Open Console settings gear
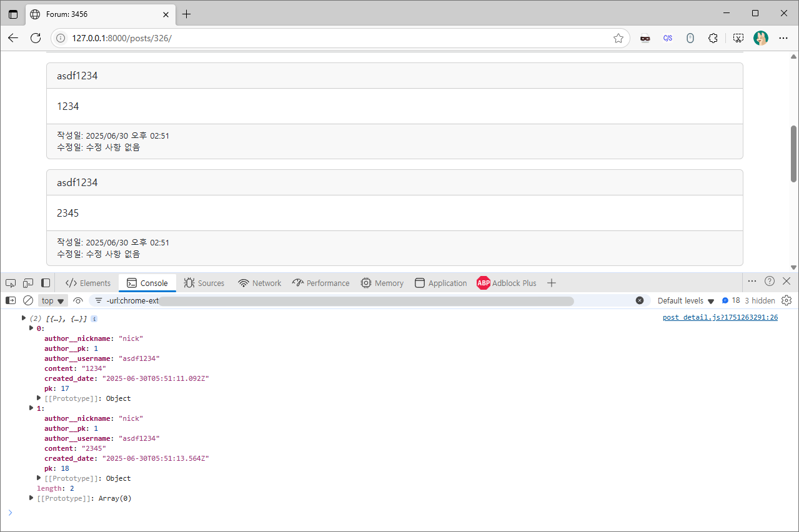Viewport: 799px width, 532px height. tap(787, 300)
